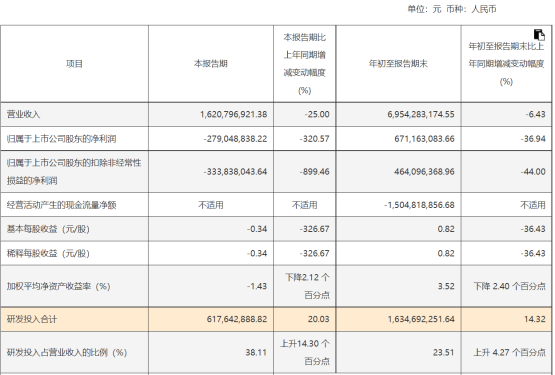This screenshot has width=555, height=375.
Task: Click the 稀释每股收益 row label
Action: [x=48, y=254]
